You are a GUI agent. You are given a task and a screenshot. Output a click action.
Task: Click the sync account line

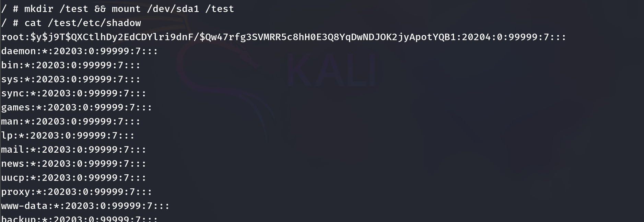(x=73, y=93)
